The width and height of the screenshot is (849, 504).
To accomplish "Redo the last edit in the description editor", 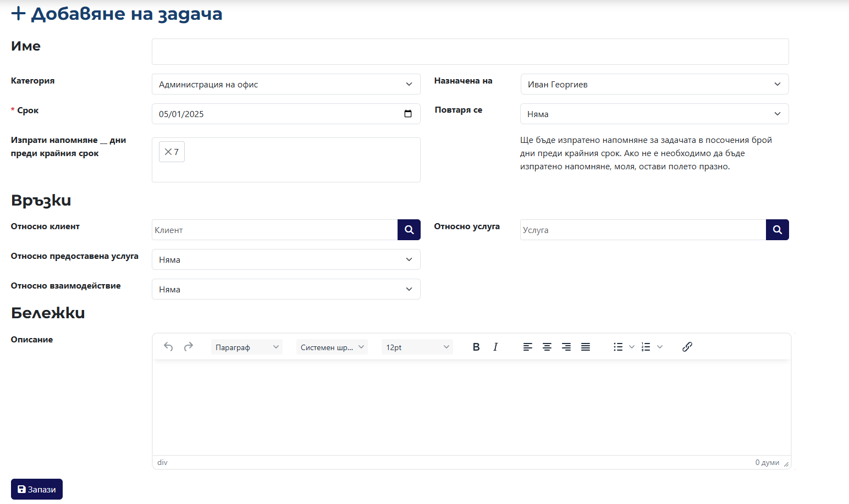I will click(189, 347).
